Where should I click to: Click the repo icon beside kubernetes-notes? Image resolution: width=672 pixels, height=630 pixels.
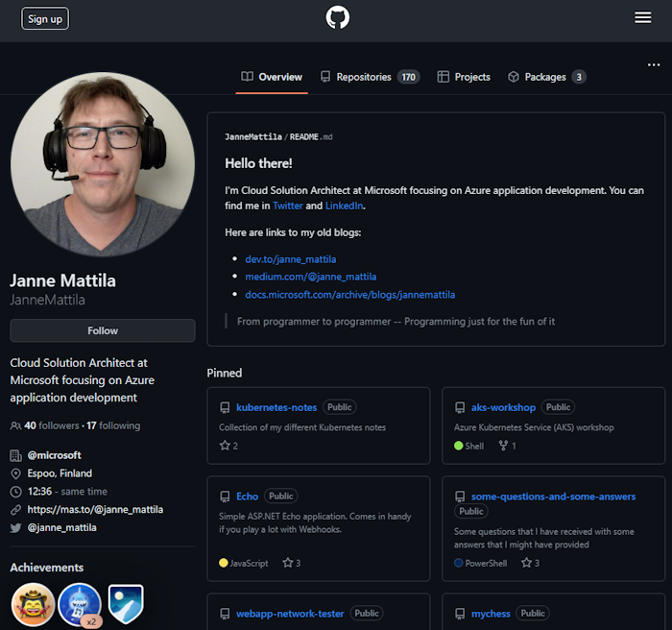225,407
